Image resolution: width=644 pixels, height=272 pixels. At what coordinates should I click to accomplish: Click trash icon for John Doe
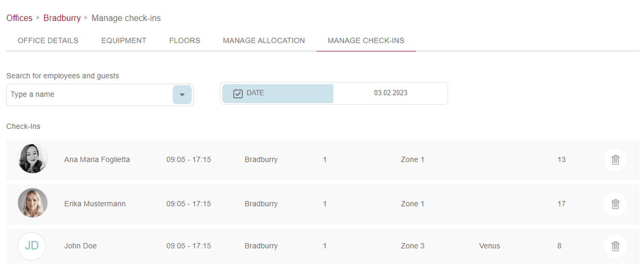pyautogui.click(x=615, y=246)
